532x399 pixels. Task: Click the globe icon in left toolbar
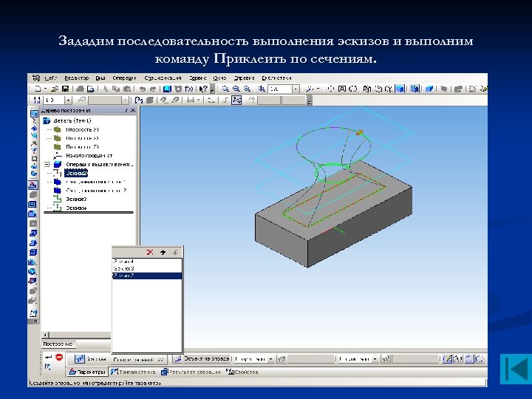[33, 271]
